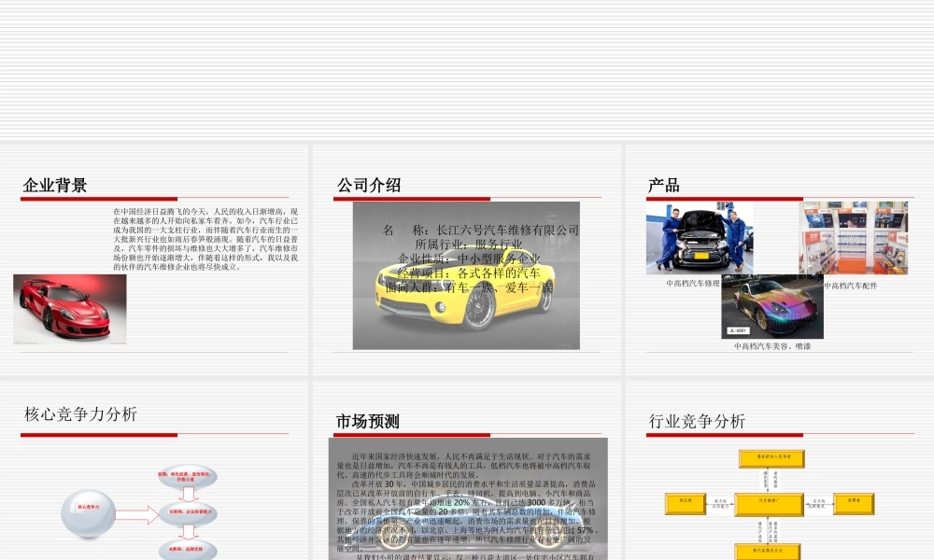Select the 公司介绍 slide title
The image size is (934, 560).
click(372, 183)
